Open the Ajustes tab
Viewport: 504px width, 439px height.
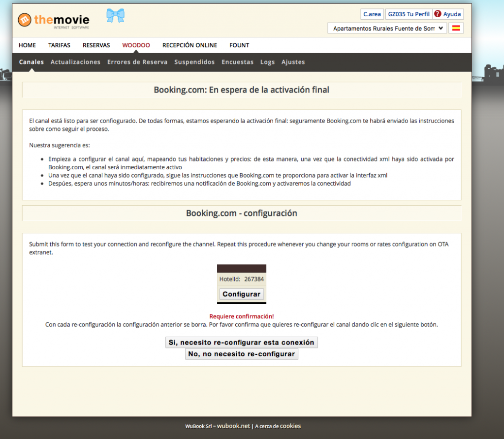coord(293,62)
